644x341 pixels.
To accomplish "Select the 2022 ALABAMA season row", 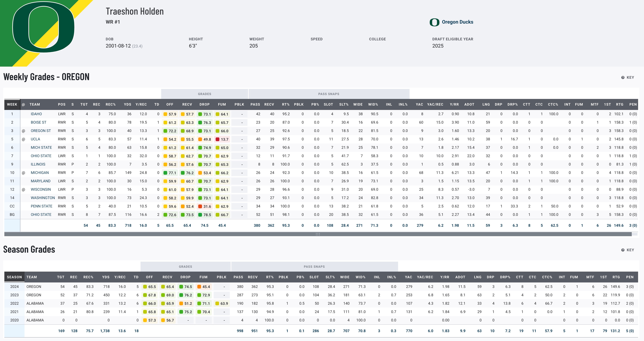I will [x=35, y=304].
